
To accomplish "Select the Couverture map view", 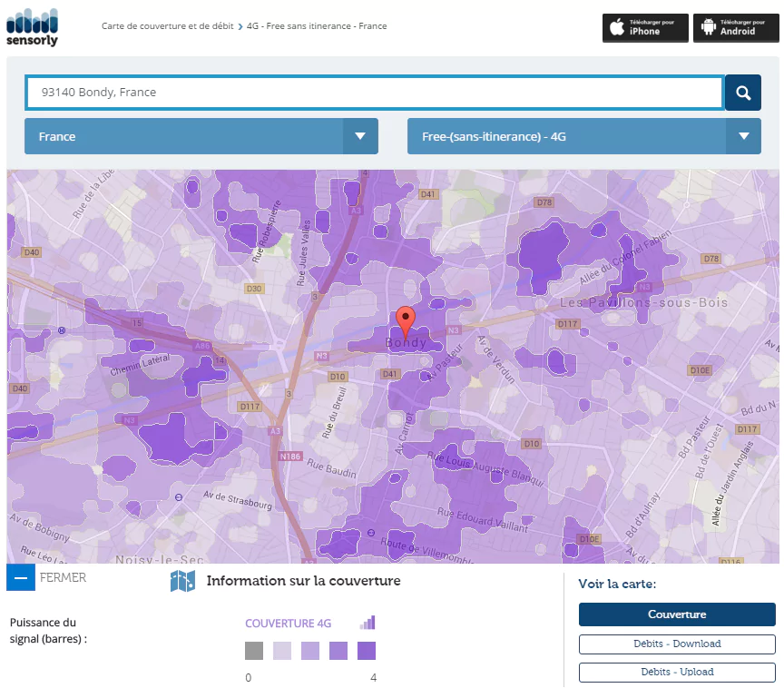I will [x=677, y=614].
